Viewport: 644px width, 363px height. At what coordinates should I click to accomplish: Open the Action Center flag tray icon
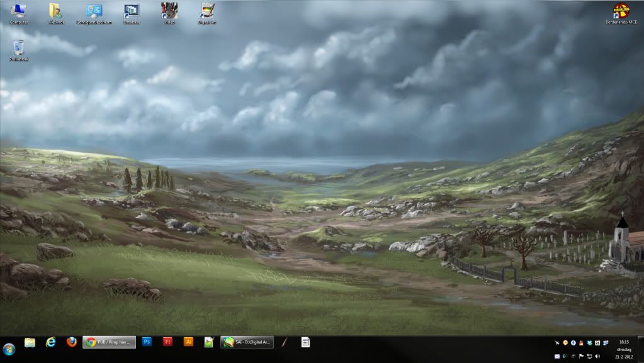581,356
